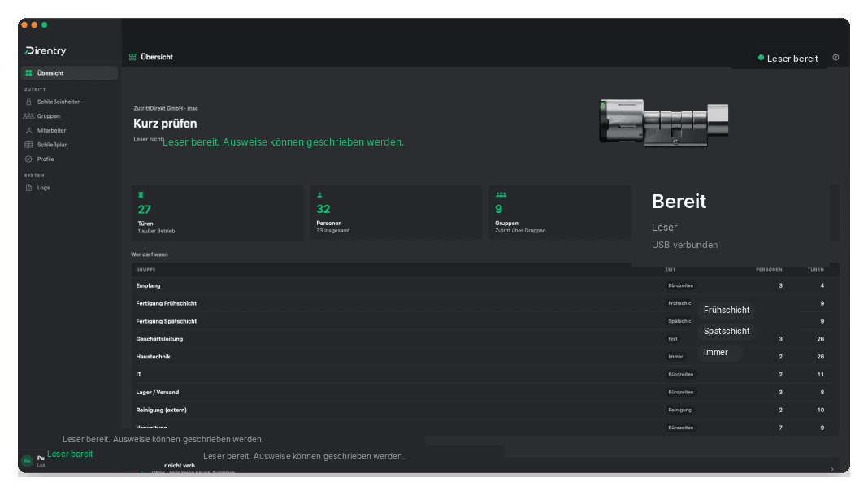Image resolution: width=868 pixels, height=491 pixels.
Task: Click the SYSTEM sidebar section label
Action: [34, 176]
